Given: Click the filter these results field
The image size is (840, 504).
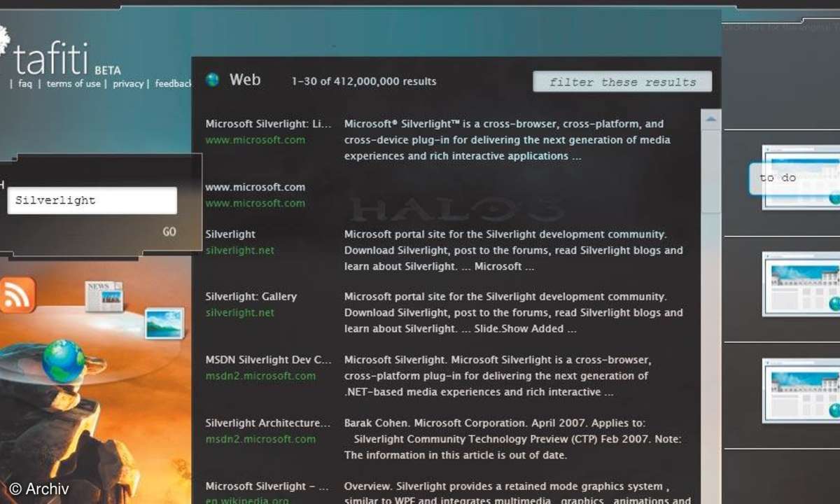Looking at the screenshot, I should pyautogui.click(x=622, y=82).
